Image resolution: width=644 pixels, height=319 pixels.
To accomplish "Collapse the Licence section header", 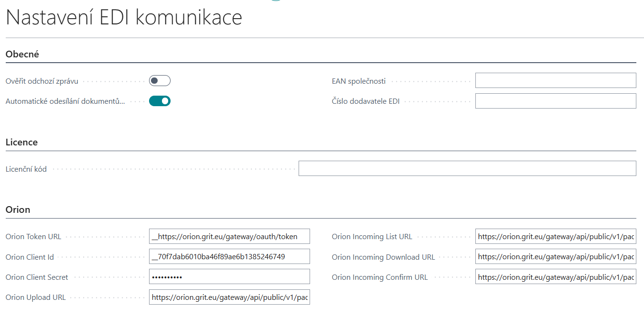I will coord(21,142).
